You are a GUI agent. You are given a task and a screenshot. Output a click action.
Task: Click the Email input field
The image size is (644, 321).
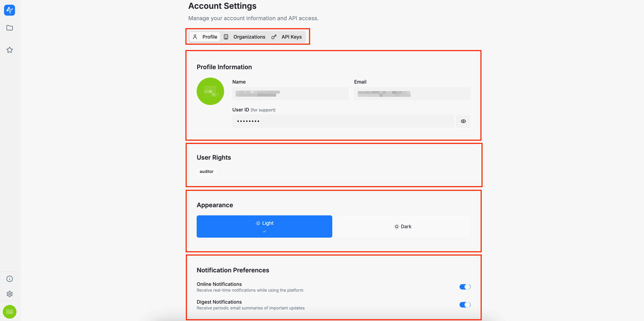[x=412, y=93]
